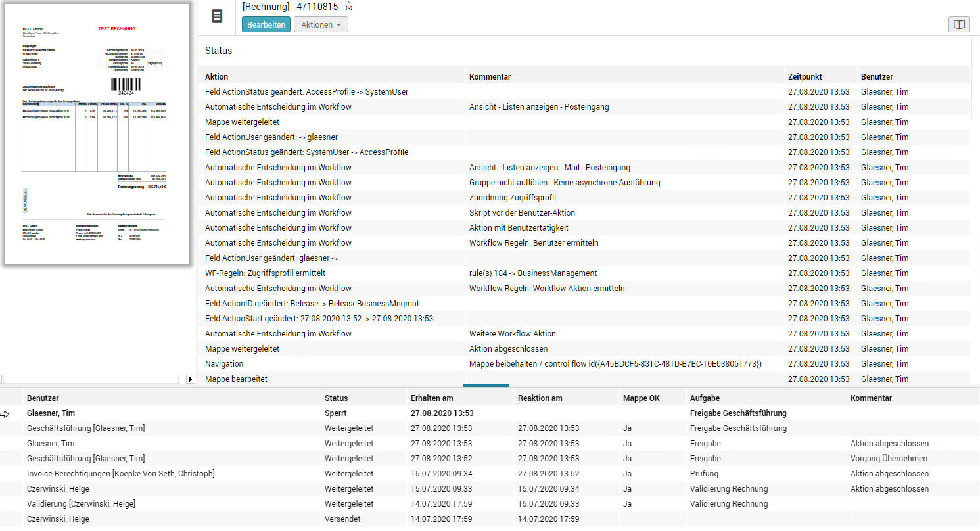
Task: Click 'Prüfung' task cell
Action: (704, 474)
